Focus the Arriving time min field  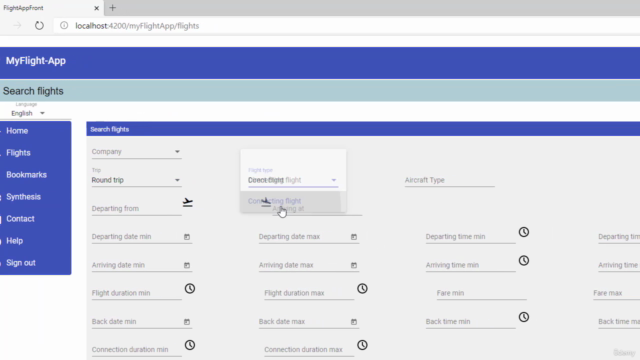470,265
